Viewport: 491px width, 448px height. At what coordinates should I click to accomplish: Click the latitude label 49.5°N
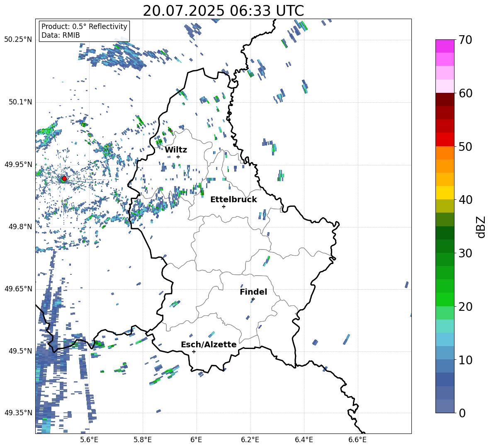(20, 351)
